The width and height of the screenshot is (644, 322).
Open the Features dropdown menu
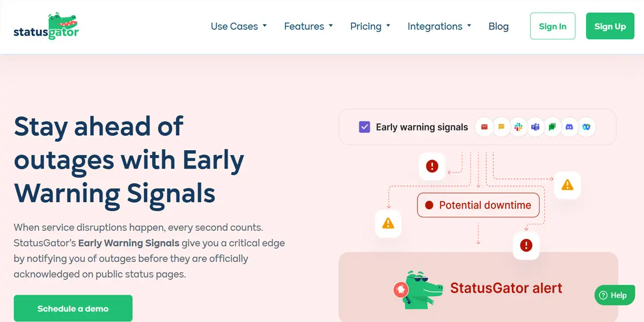[309, 26]
